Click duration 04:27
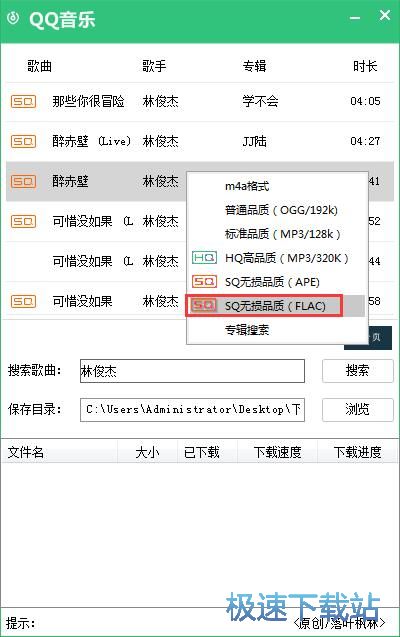Image resolution: width=400 pixels, height=637 pixels. coord(365,141)
